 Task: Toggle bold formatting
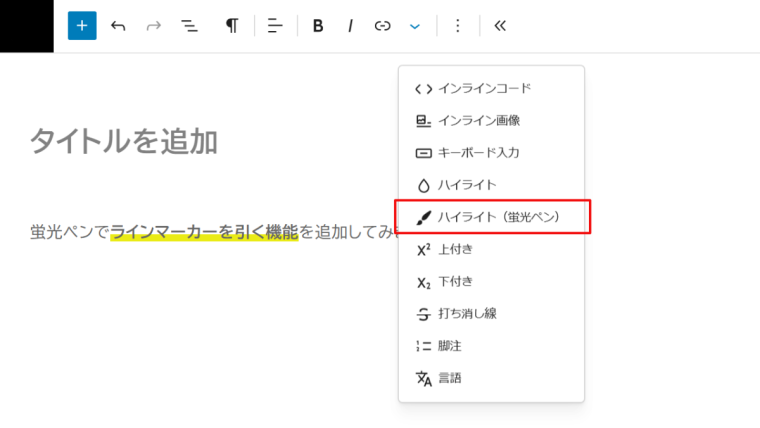318,26
